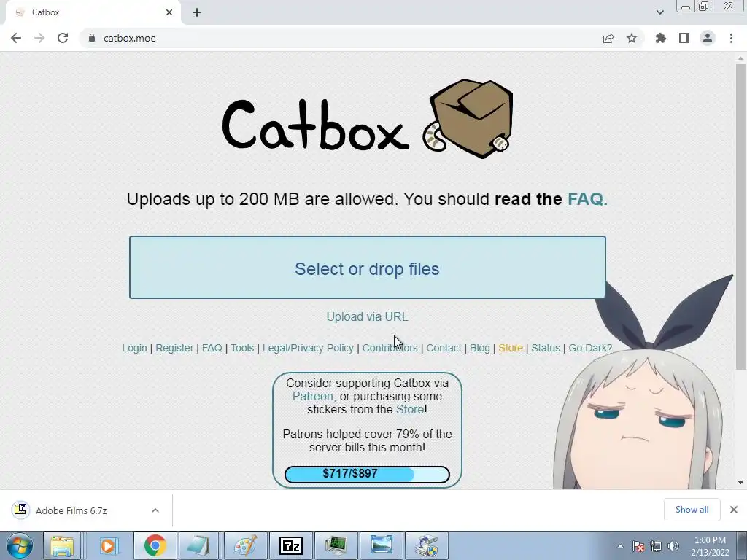Open a new tab with plus button
Viewport: 747px width, 560px height.
tap(197, 12)
